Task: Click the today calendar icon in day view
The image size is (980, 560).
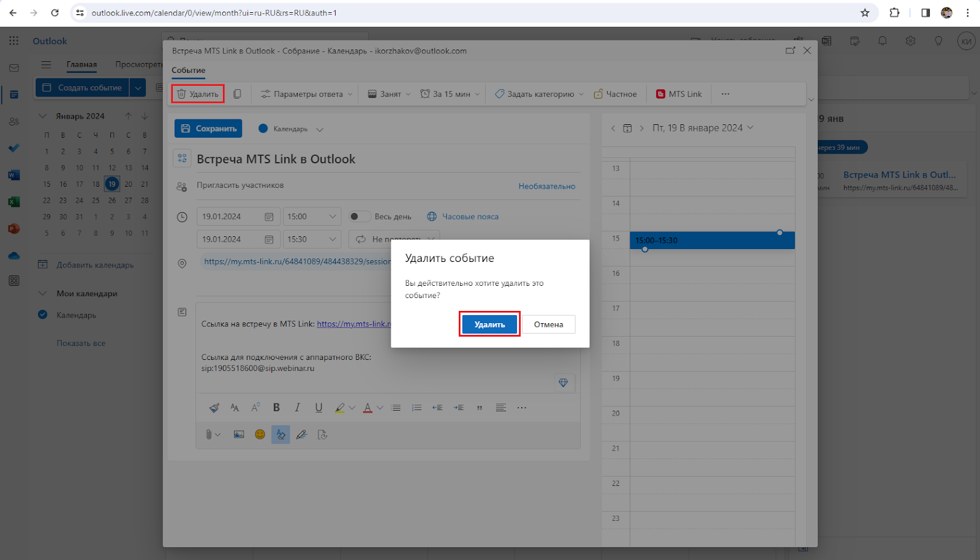Action: coord(627,128)
